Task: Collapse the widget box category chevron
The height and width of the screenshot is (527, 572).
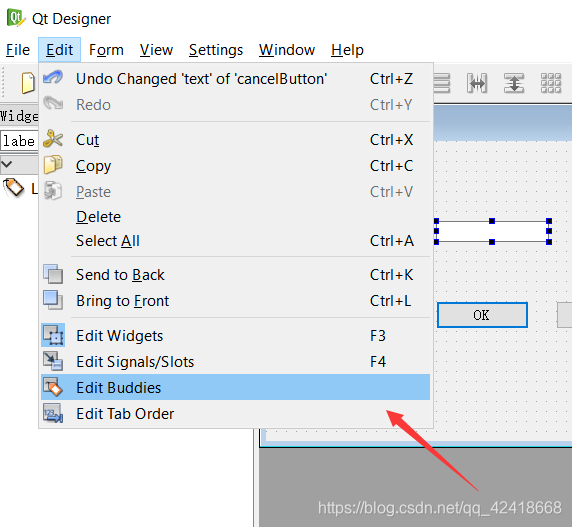Action: click(x=7, y=164)
